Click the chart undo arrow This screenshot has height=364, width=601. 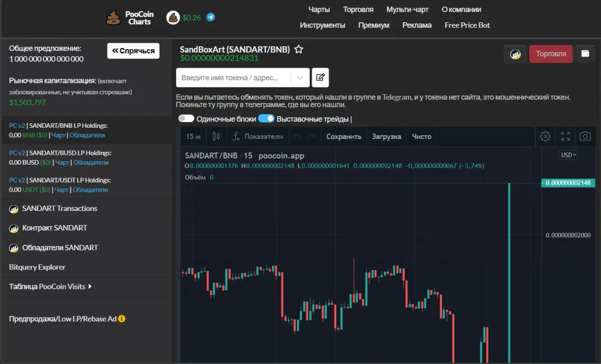pos(297,137)
